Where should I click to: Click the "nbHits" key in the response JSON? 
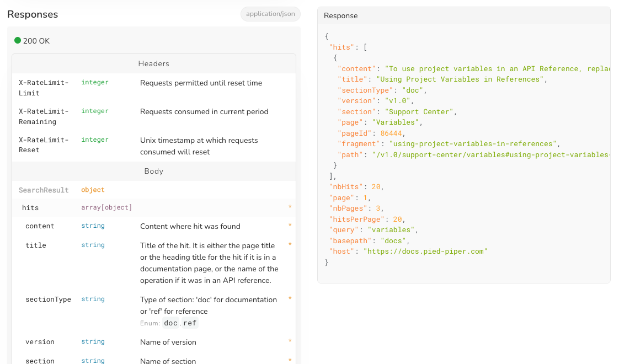click(344, 187)
